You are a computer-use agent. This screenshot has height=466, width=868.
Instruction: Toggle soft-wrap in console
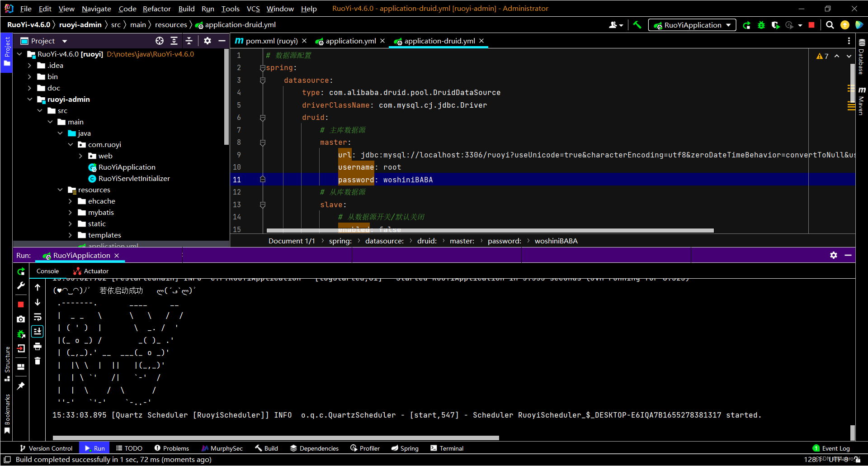(38, 317)
